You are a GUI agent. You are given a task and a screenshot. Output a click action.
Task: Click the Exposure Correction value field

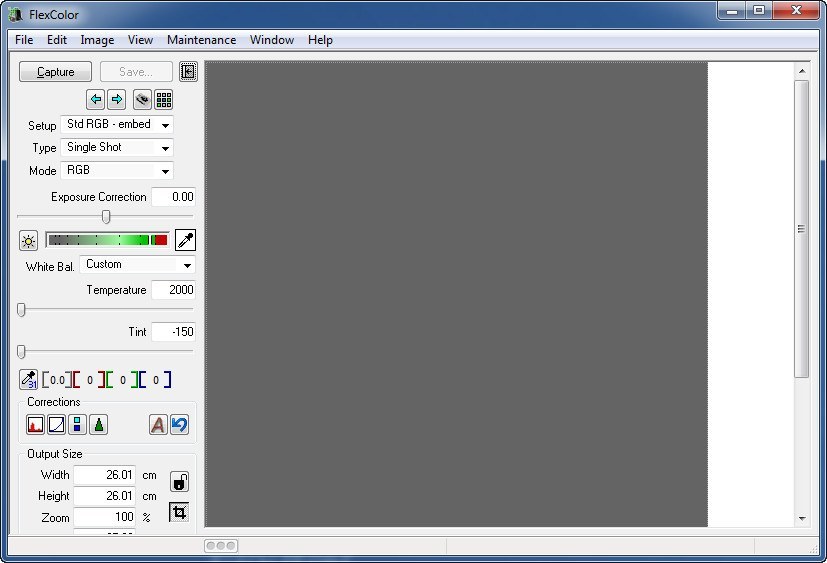click(174, 197)
